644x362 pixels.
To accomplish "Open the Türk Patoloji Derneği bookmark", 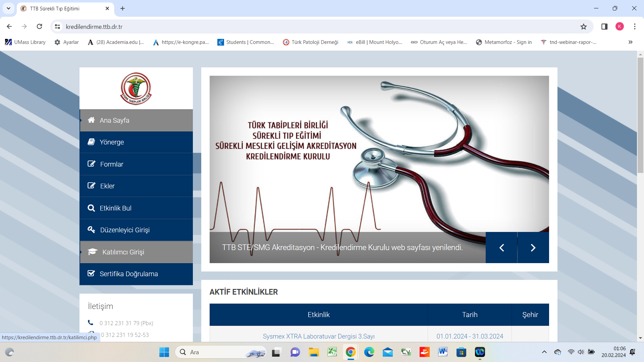I will 311,42.
